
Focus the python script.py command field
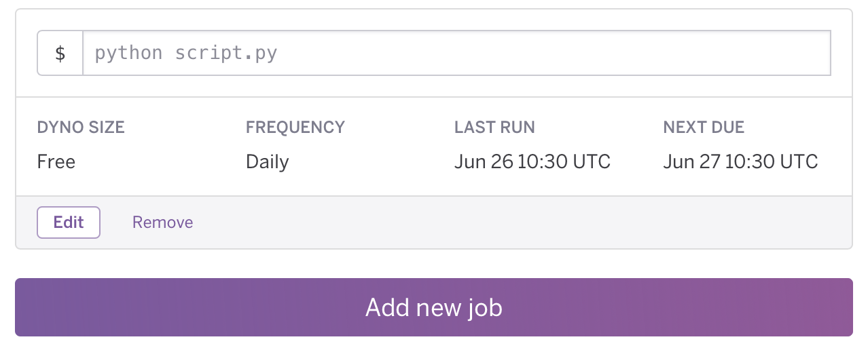[456, 53]
